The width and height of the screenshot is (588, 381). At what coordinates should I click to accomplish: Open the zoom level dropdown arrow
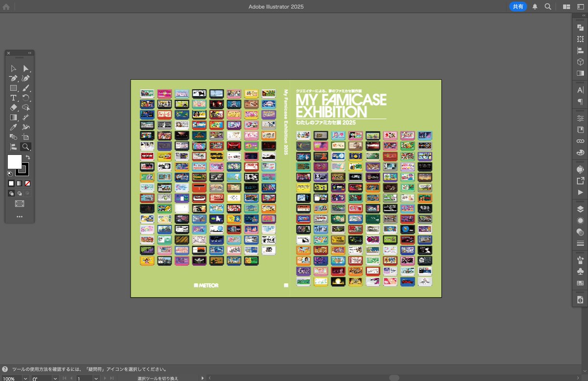(24, 379)
